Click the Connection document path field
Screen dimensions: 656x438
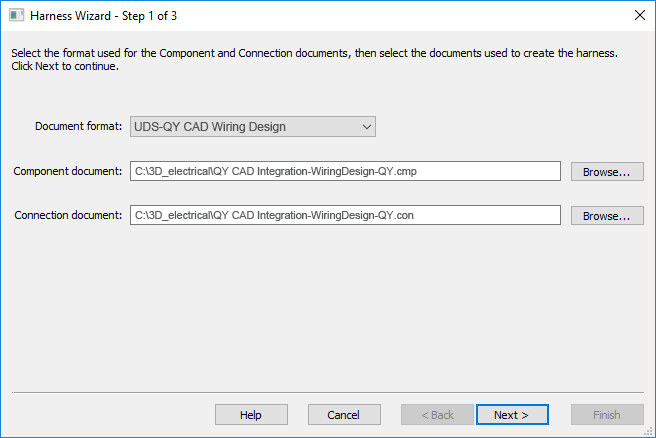pos(345,215)
